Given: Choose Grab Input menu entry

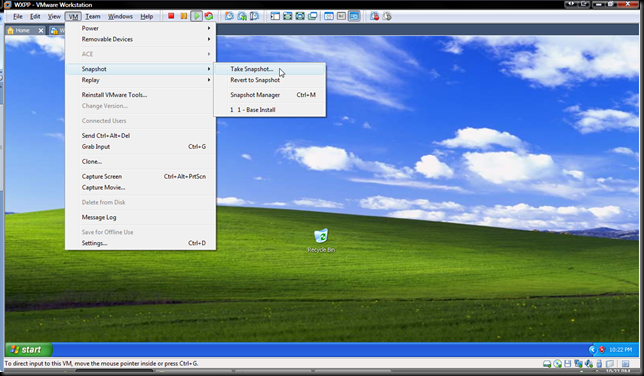Looking at the screenshot, I should click(140, 147).
